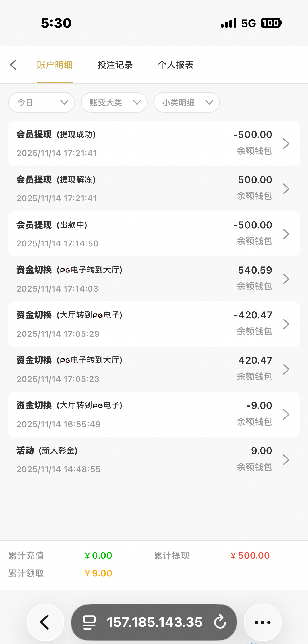Open details arrow for -9.00 transfer
This screenshot has width=308, height=644.
pos(286,414)
